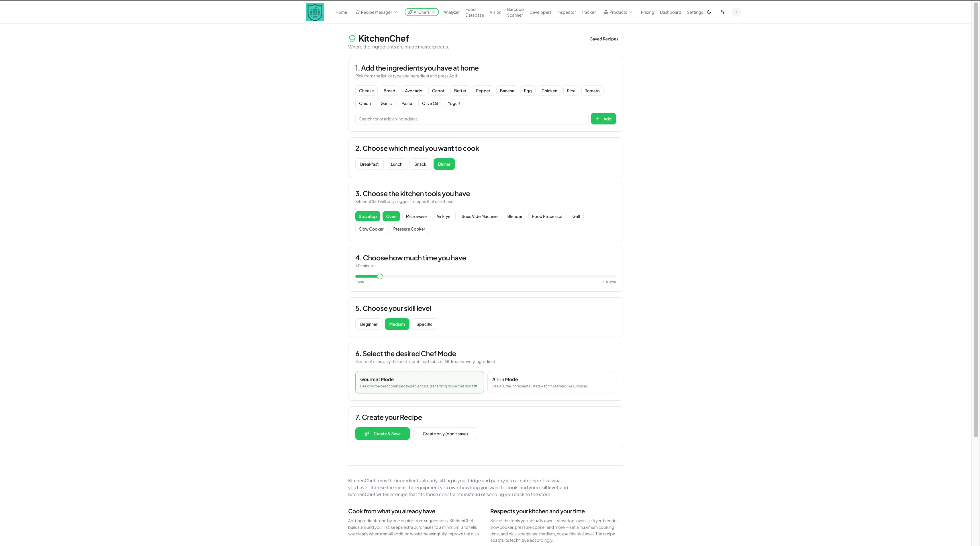The height and width of the screenshot is (546, 980).
Task: Choose Lunch as the meal
Action: point(396,164)
